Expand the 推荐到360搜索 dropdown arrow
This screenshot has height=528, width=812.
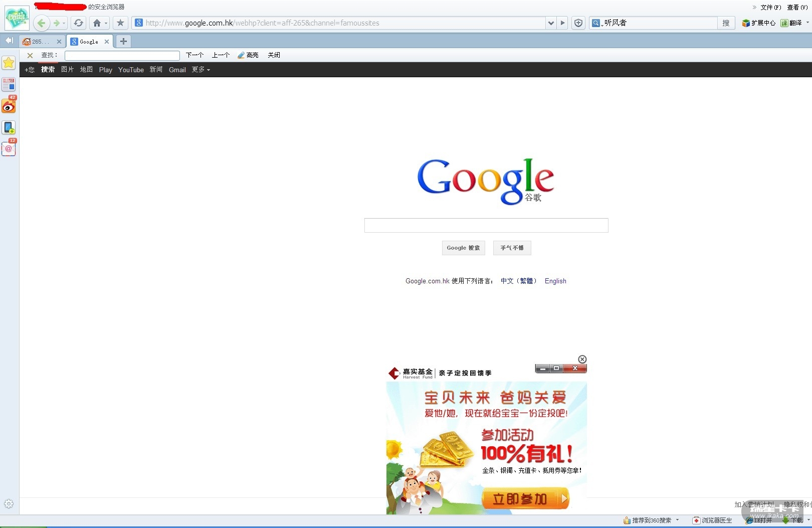click(677, 520)
